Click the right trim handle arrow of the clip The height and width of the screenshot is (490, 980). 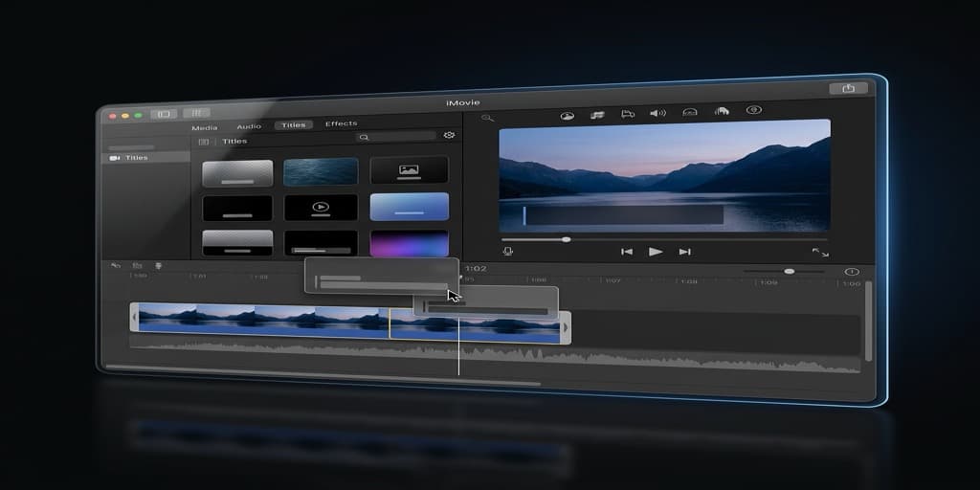click(x=566, y=327)
